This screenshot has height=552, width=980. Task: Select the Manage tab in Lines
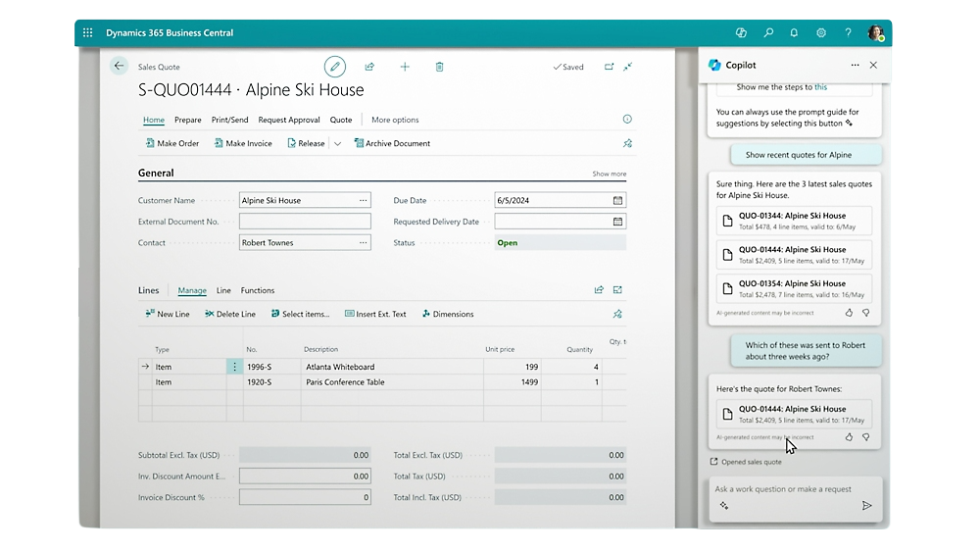192,290
